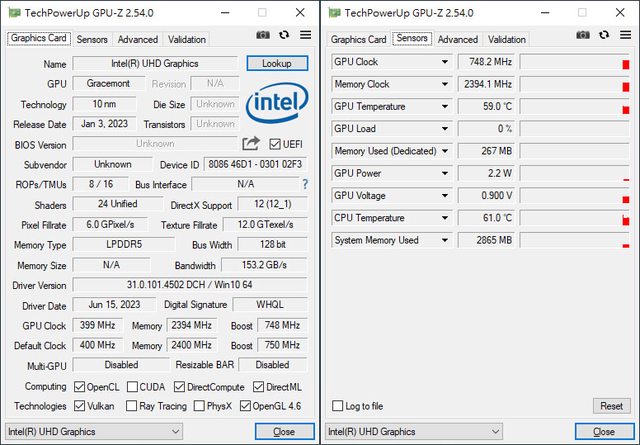Click the Bus Interface question mark icon

click(x=305, y=185)
